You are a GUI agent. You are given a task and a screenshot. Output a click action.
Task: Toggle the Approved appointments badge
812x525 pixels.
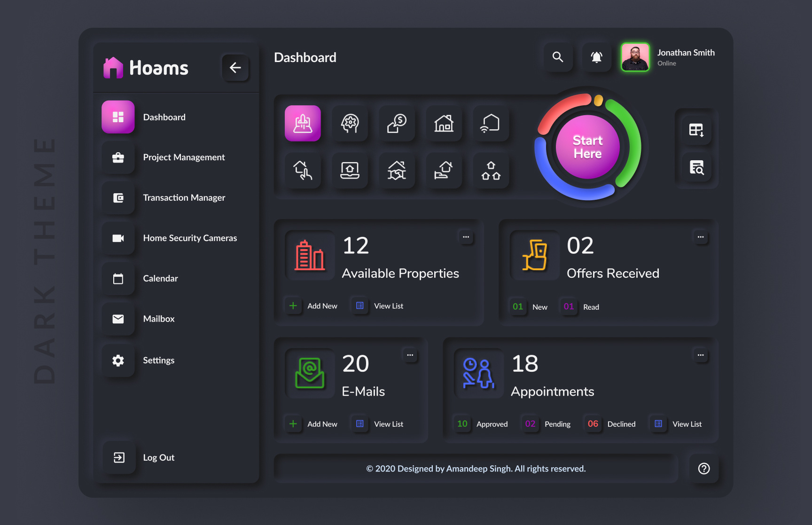point(462,423)
